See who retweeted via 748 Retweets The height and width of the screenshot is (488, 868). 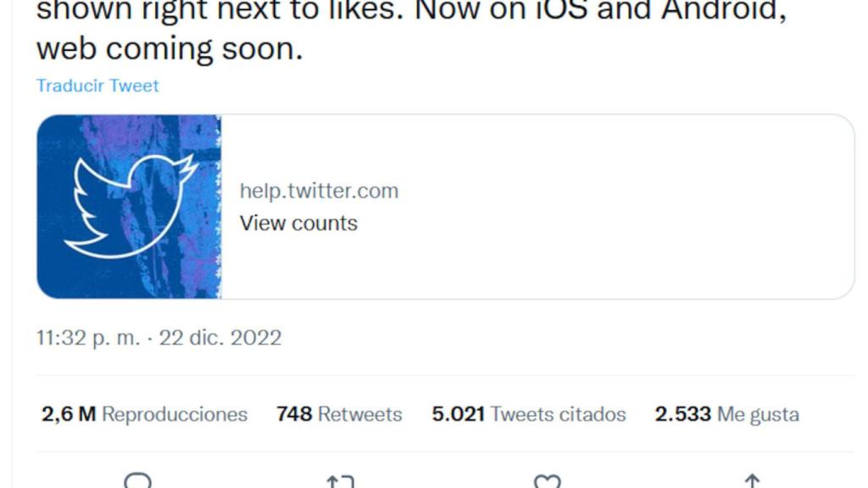pos(338,414)
